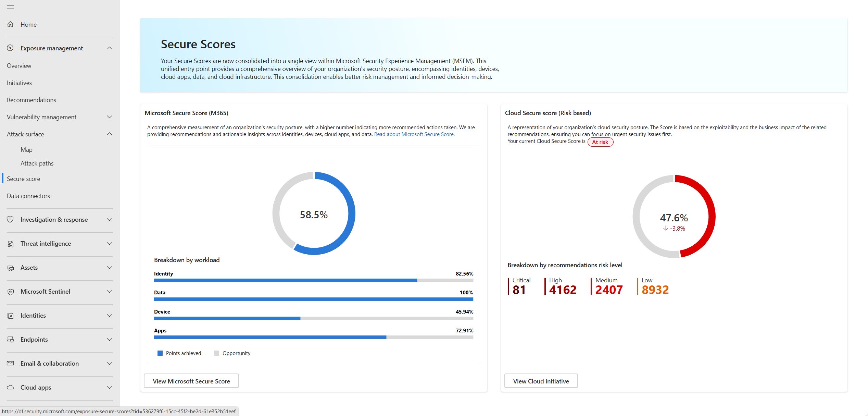868x416 pixels.
Task: Go to Data connectors
Action: coord(28,196)
